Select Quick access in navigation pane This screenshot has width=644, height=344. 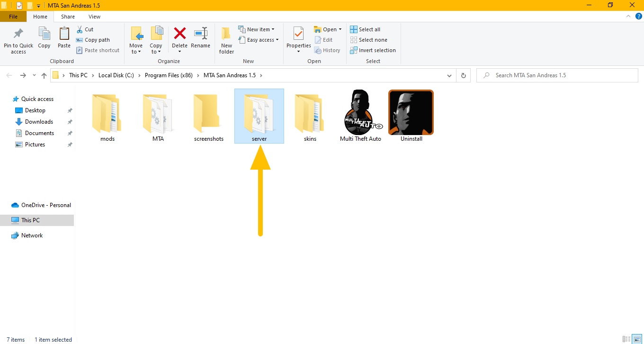coord(37,99)
